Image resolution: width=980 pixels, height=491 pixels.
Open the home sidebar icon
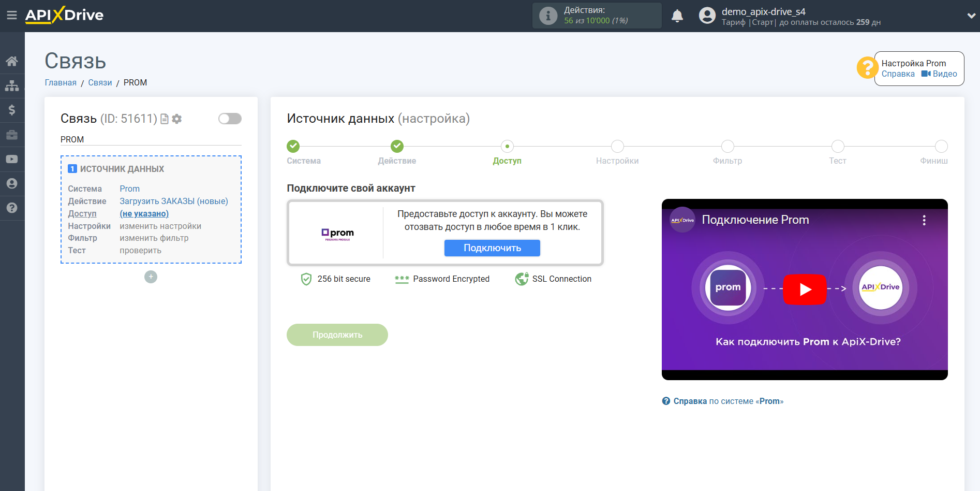point(12,61)
